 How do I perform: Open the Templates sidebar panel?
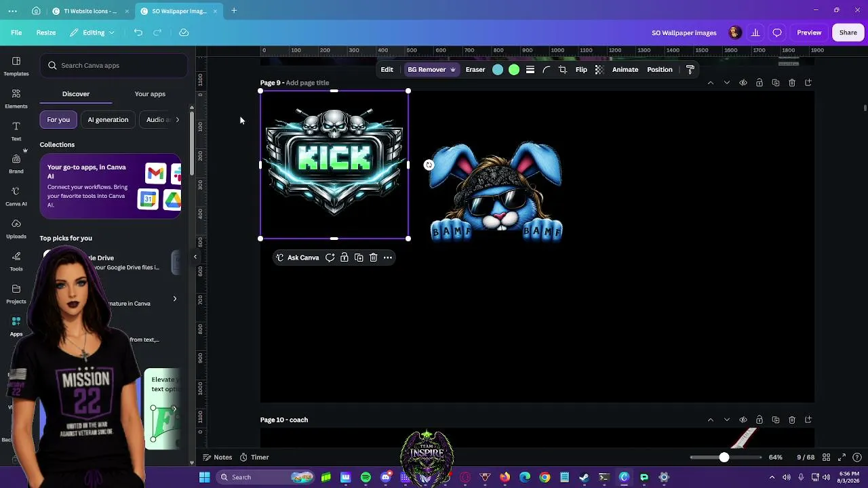[x=16, y=66]
